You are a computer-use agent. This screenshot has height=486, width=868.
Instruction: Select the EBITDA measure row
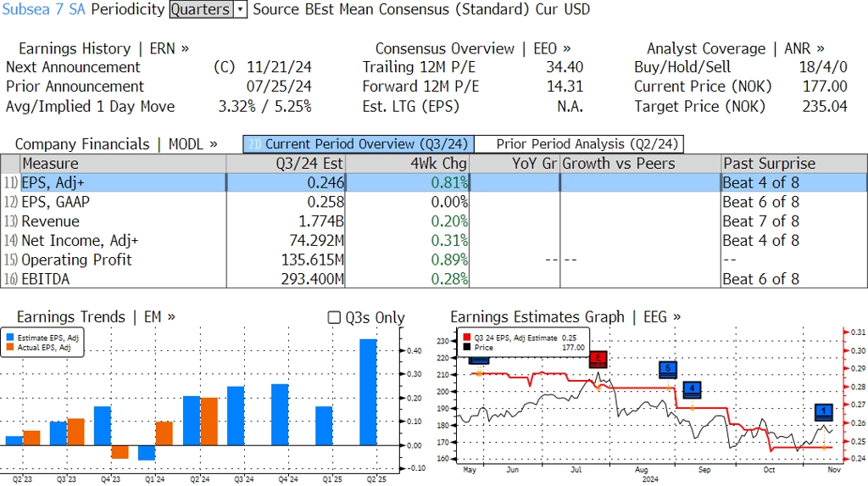[433, 279]
